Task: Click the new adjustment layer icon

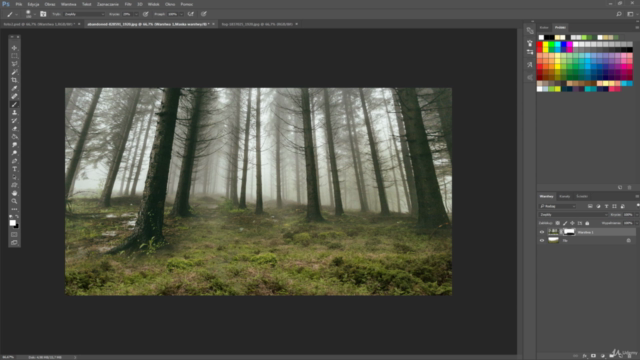Action: pos(603,356)
